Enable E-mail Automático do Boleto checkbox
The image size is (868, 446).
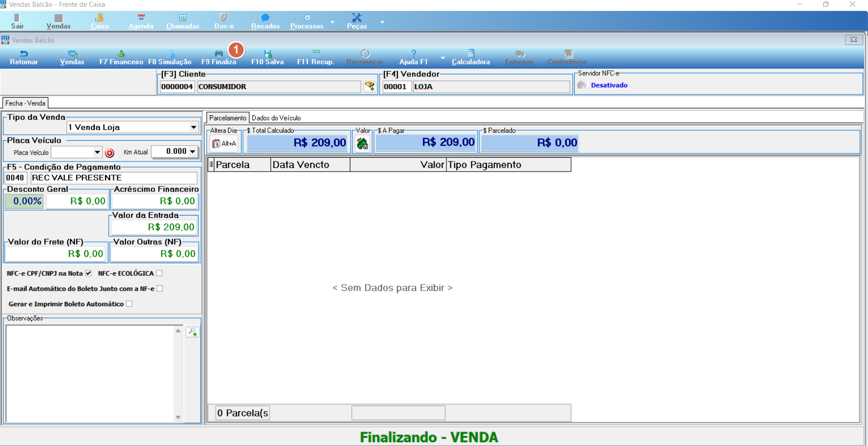(x=160, y=289)
